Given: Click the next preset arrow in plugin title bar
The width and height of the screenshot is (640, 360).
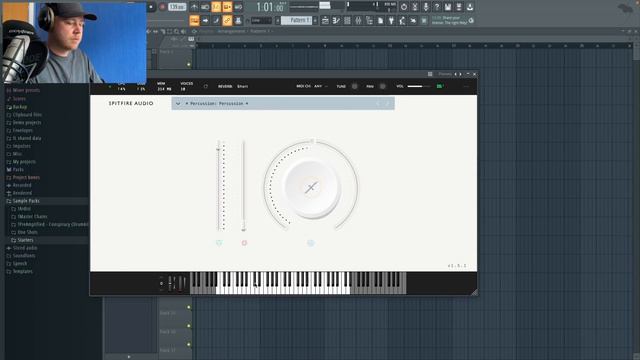Looking at the screenshot, I should [x=460, y=74].
